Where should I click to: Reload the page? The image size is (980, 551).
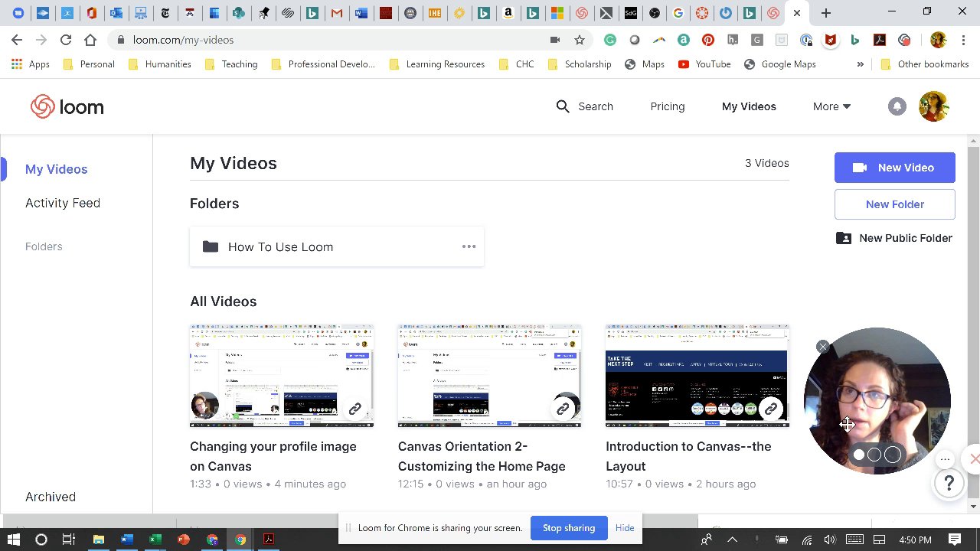click(x=66, y=40)
